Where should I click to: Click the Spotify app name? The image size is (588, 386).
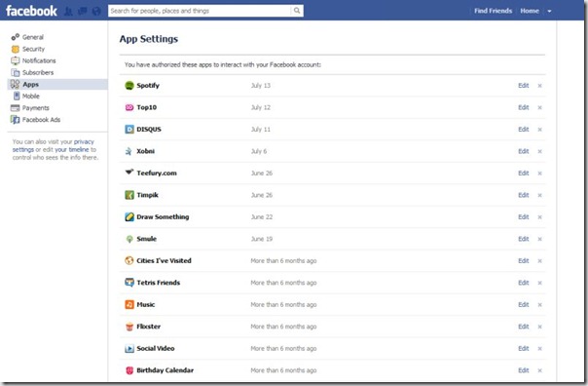click(148, 86)
